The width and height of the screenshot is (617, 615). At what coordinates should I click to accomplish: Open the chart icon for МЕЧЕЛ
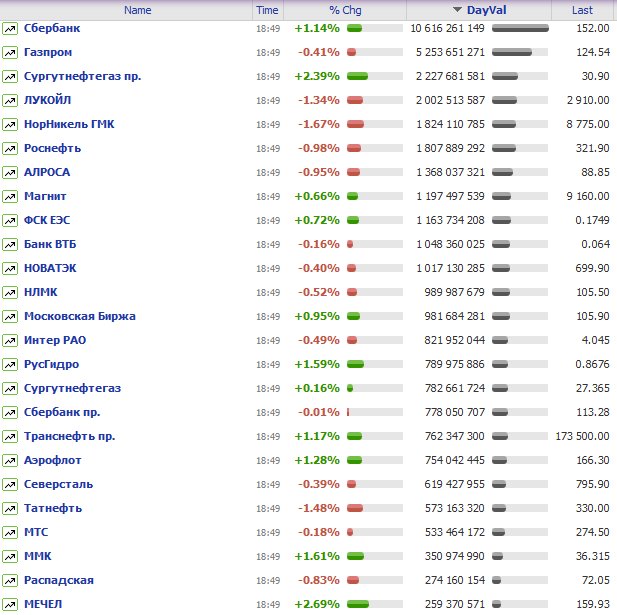10,604
